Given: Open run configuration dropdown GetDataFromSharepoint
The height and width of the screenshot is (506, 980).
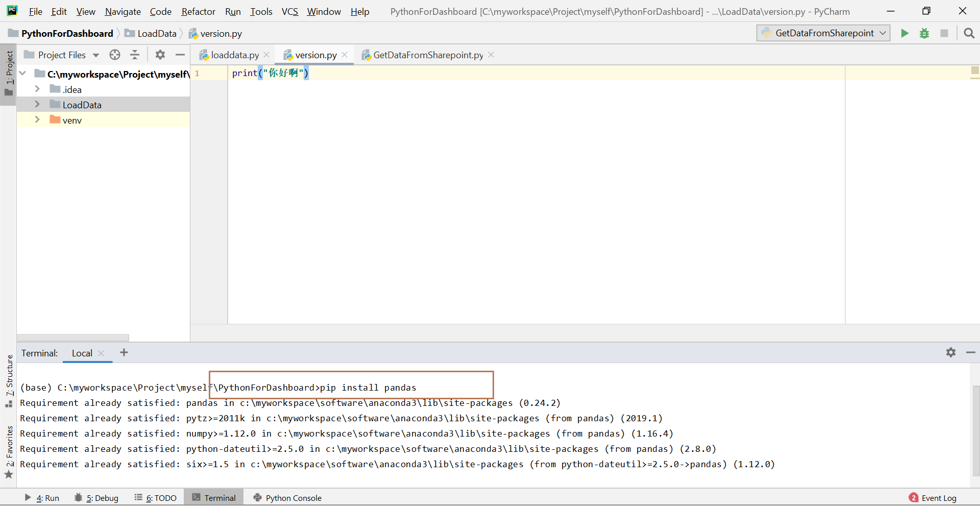Looking at the screenshot, I should coord(823,33).
